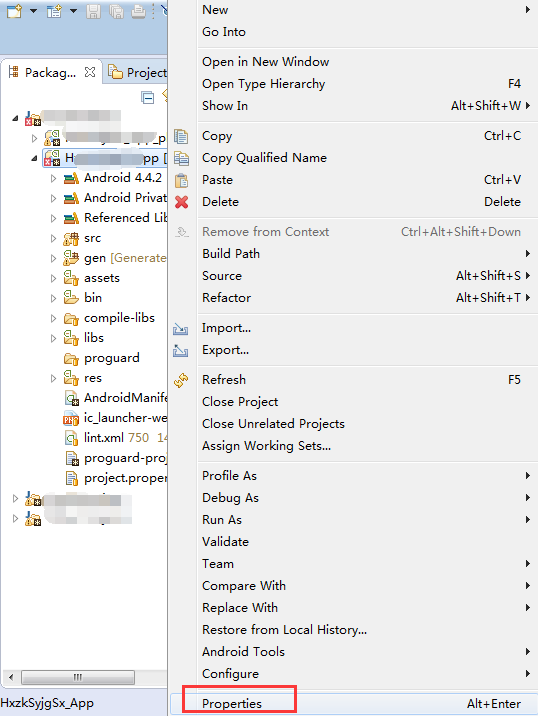This screenshot has width=538, height=716.
Task: Open the New wizard dropdown arrow
Action: tap(33, 11)
